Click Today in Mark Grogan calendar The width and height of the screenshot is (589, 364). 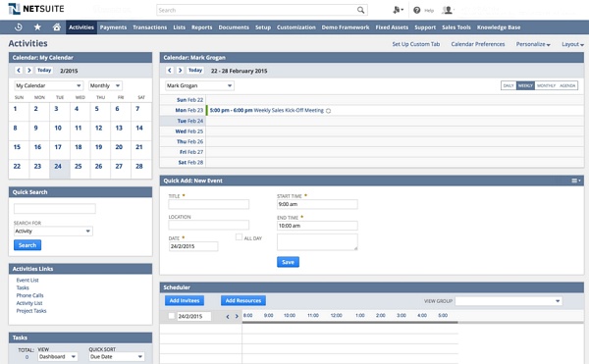pos(195,71)
